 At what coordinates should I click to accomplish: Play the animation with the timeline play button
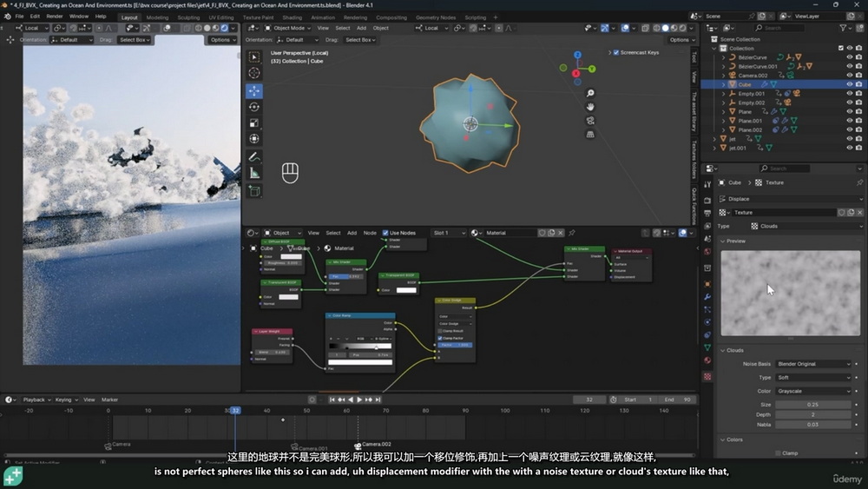(x=359, y=400)
